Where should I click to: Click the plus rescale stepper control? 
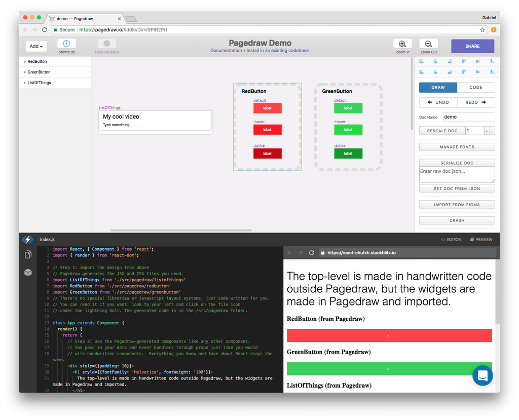tap(486, 130)
